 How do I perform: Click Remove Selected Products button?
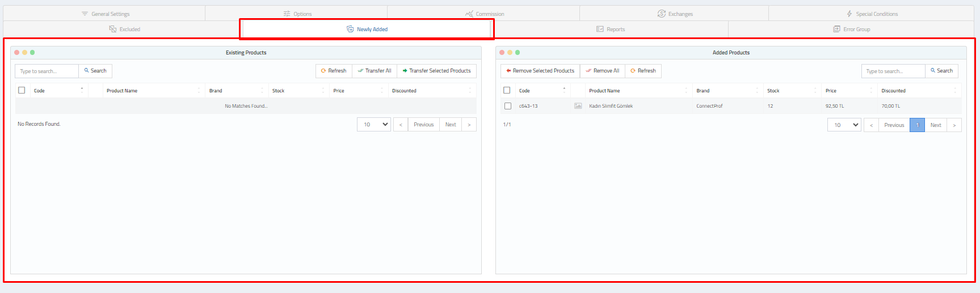click(540, 71)
